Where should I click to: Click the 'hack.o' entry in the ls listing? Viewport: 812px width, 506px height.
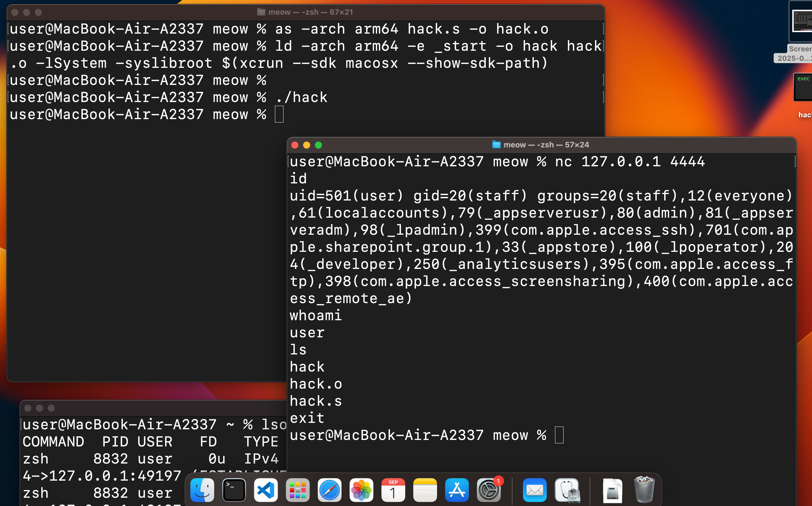[x=316, y=384]
